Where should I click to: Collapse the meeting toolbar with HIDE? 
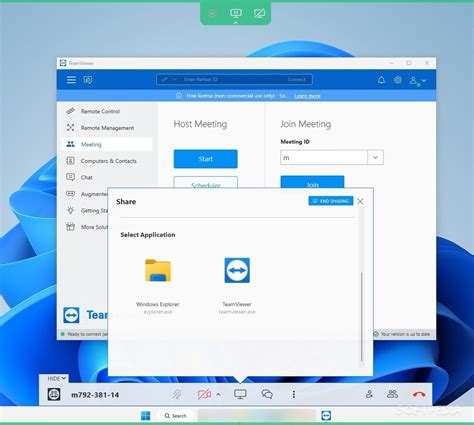[x=56, y=378]
